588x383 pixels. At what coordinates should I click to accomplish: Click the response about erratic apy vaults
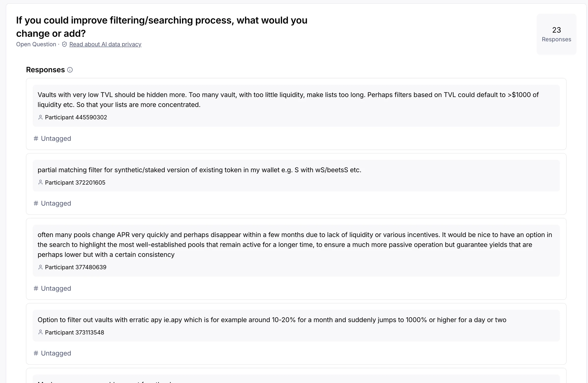(272, 320)
